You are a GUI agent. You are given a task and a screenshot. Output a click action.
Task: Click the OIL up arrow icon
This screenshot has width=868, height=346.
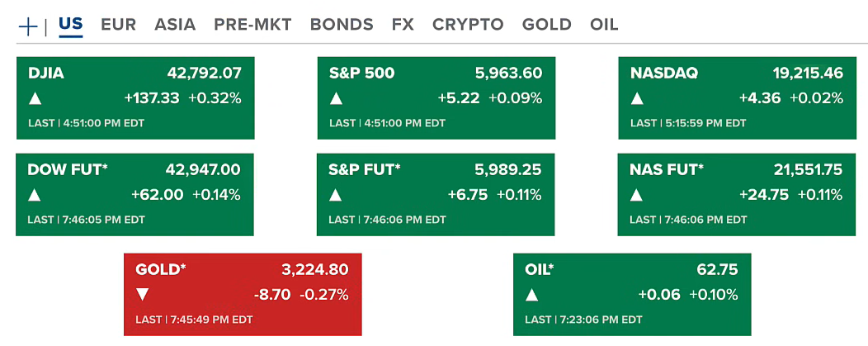[532, 295]
